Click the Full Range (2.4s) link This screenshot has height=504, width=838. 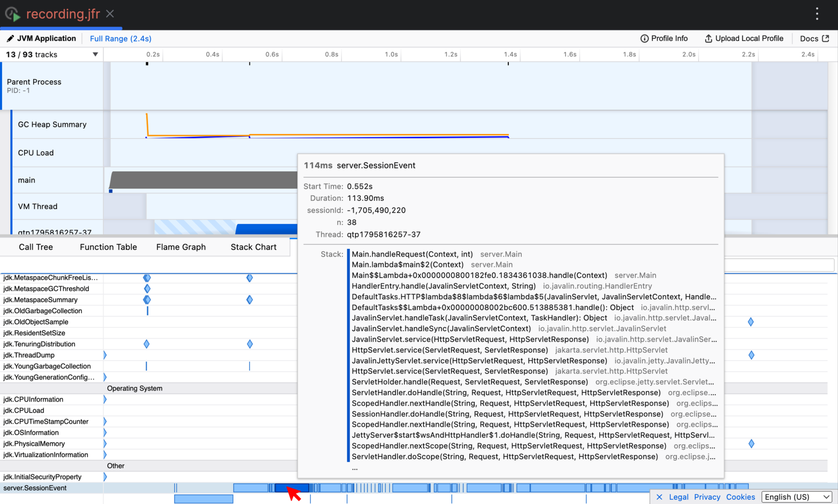click(x=120, y=39)
